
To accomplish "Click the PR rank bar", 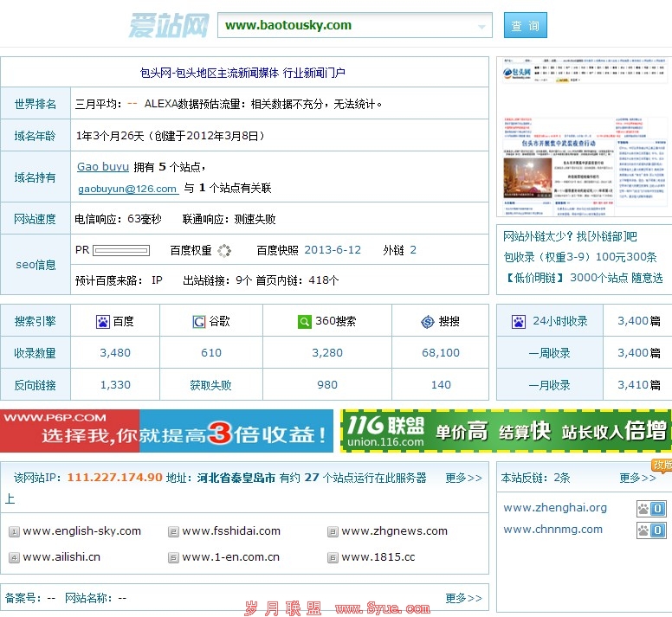I will click(121, 250).
